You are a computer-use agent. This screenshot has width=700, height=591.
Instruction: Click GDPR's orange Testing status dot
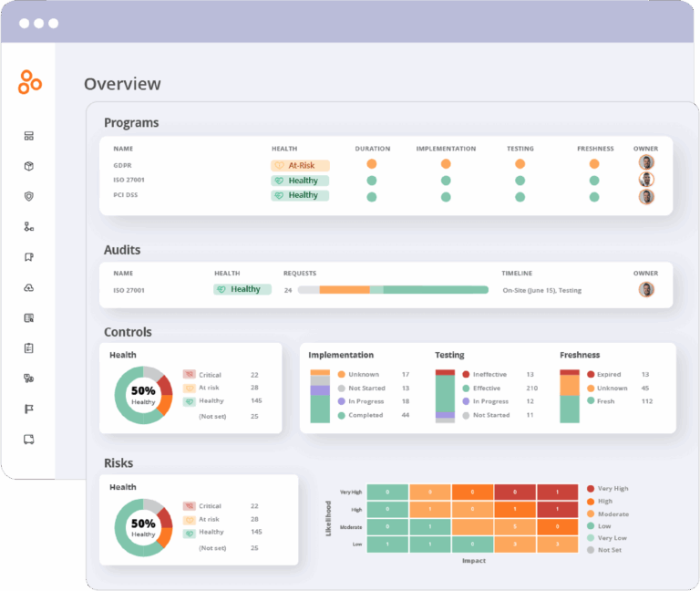pos(520,164)
